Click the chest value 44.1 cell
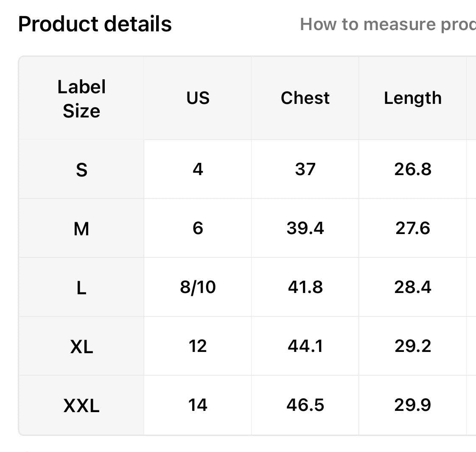This screenshot has height=452, width=476. (x=305, y=346)
